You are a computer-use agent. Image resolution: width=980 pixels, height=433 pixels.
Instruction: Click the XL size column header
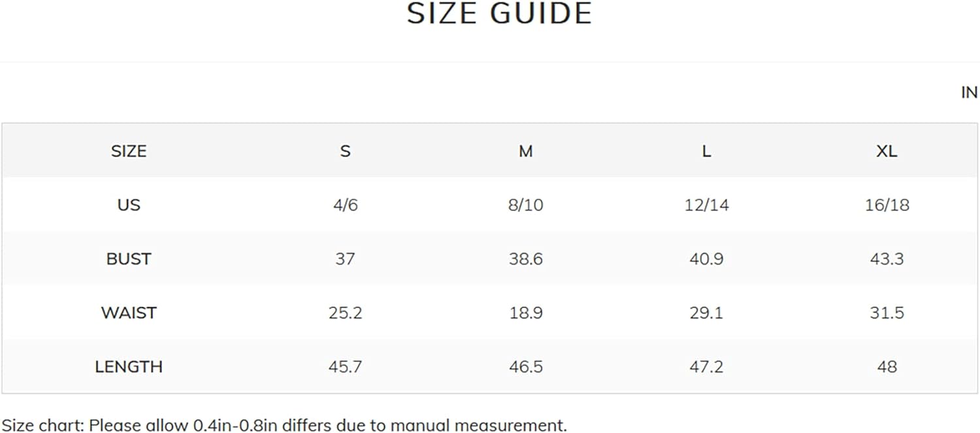point(887,151)
